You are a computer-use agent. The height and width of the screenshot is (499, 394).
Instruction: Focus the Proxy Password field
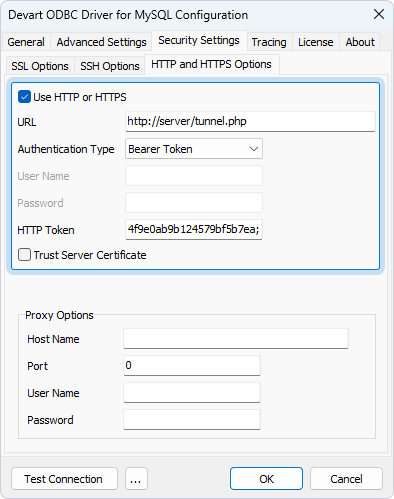(x=192, y=420)
